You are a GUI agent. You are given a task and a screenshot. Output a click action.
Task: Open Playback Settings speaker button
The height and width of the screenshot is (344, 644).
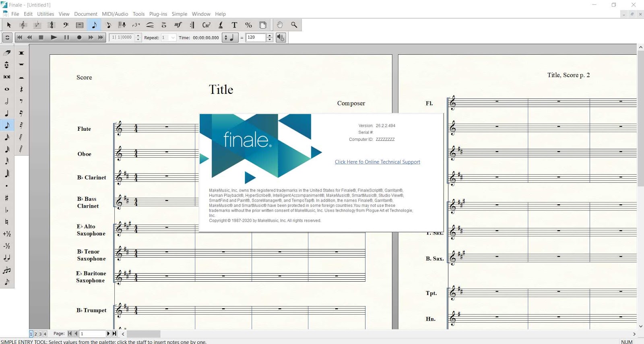(x=281, y=37)
